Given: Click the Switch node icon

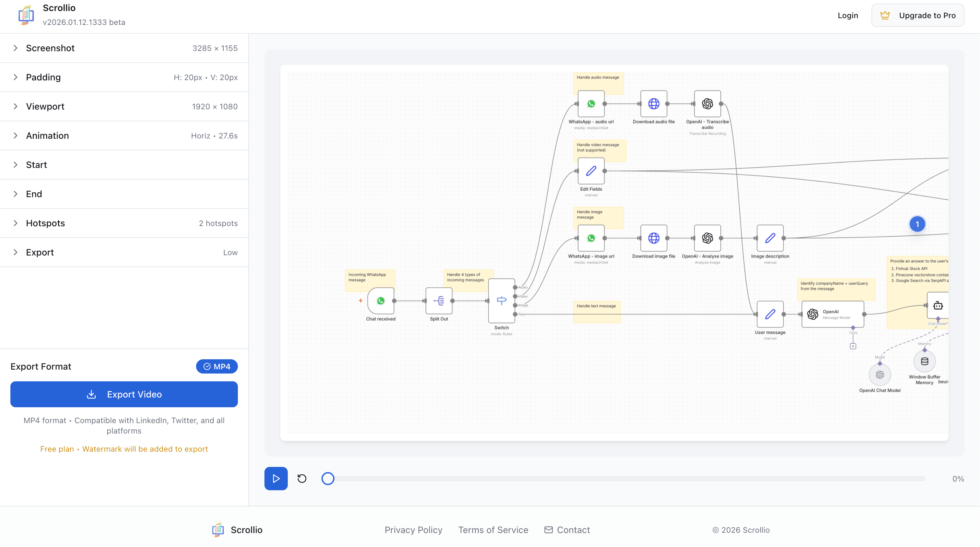Looking at the screenshot, I should click(x=501, y=301).
